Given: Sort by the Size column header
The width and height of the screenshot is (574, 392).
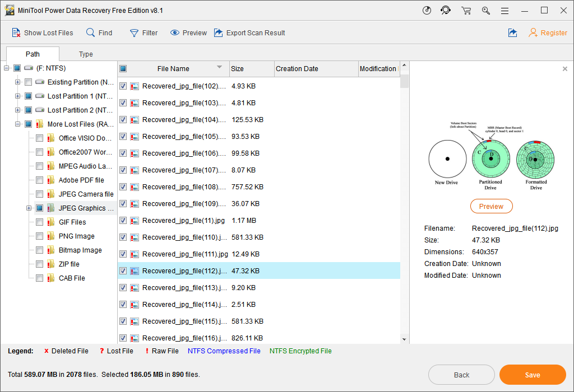Looking at the screenshot, I should (x=252, y=69).
